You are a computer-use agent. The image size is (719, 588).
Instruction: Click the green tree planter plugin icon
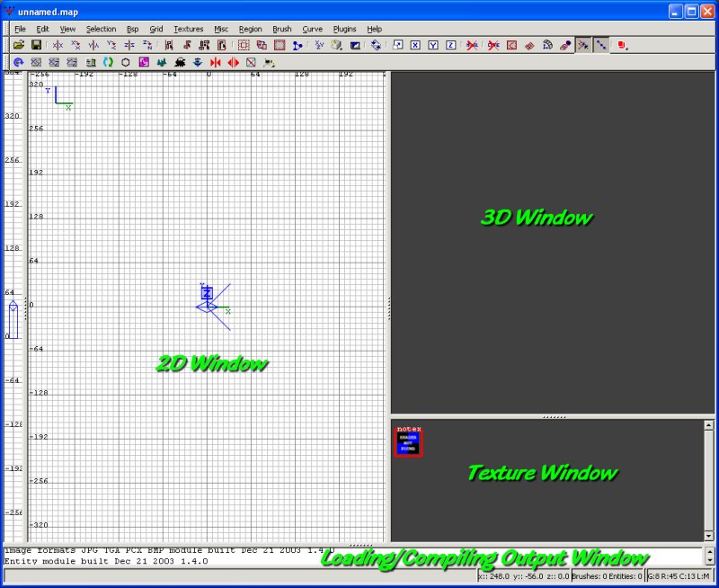click(x=162, y=62)
